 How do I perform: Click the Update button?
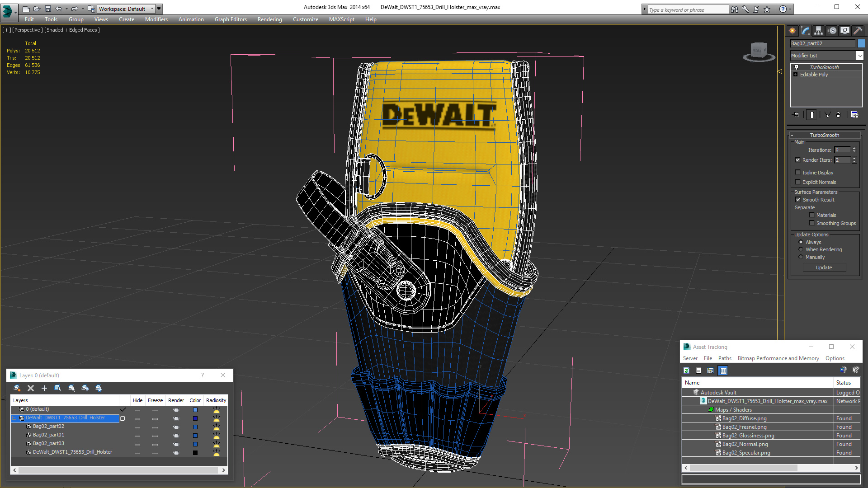click(824, 267)
